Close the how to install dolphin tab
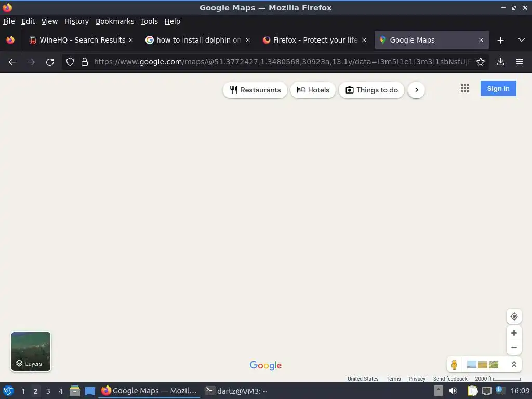 click(248, 40)
